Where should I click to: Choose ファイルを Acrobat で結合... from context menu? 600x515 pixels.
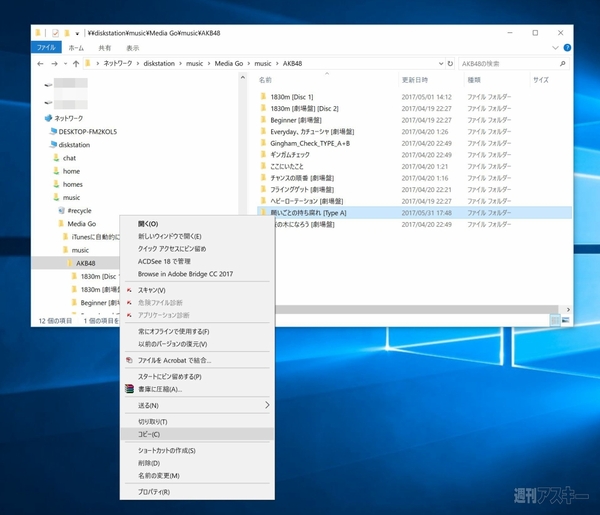pos(174,360)
